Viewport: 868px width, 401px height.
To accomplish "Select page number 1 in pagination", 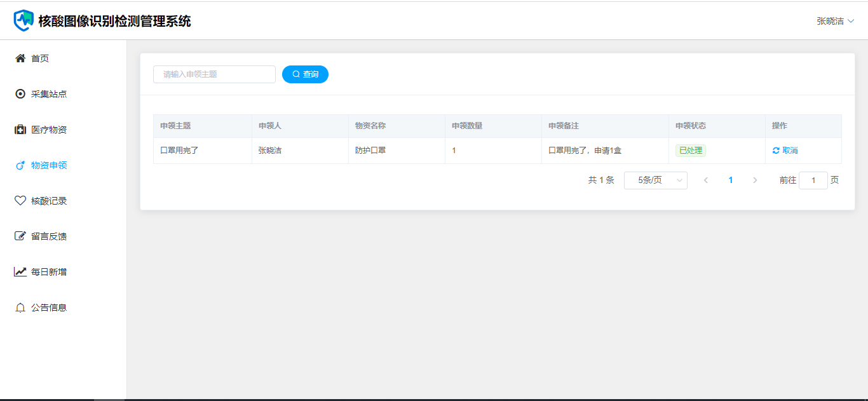I will click(x=730, y=180).
